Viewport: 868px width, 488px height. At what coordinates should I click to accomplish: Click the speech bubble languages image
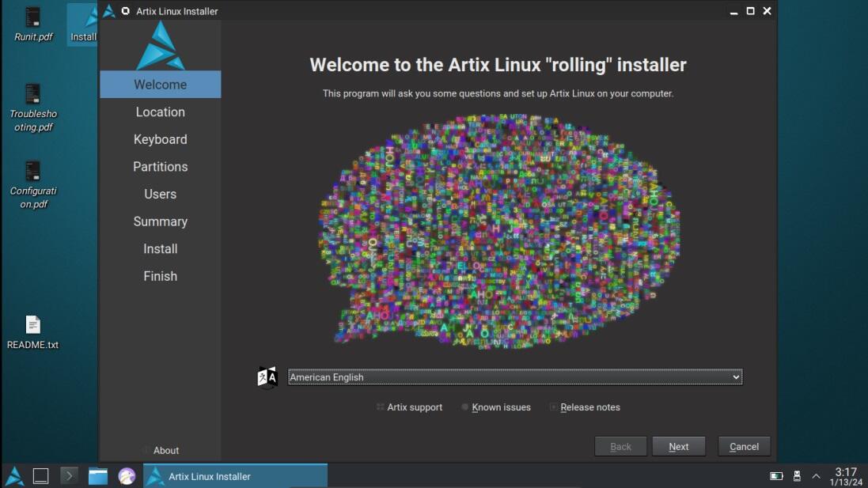499,231
